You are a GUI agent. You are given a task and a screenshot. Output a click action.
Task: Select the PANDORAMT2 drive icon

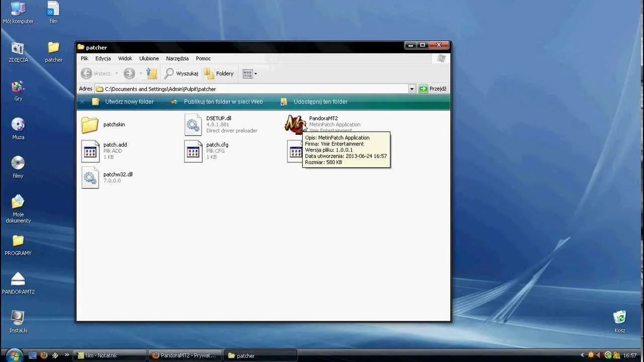(18, 283)
